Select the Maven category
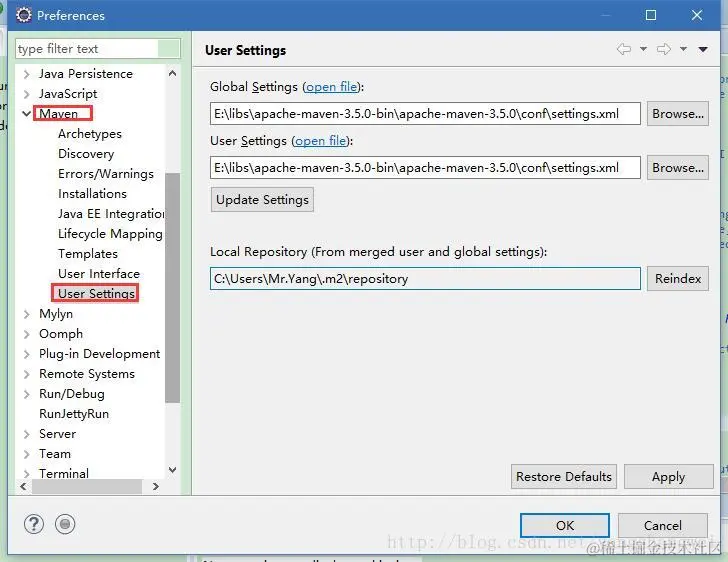This screenshot has width=728, height=562. [x=58, y=114]
